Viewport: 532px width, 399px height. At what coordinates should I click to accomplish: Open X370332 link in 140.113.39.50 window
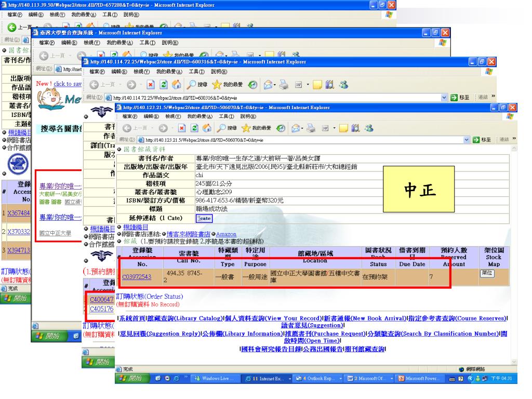click(x=19, y=232)
